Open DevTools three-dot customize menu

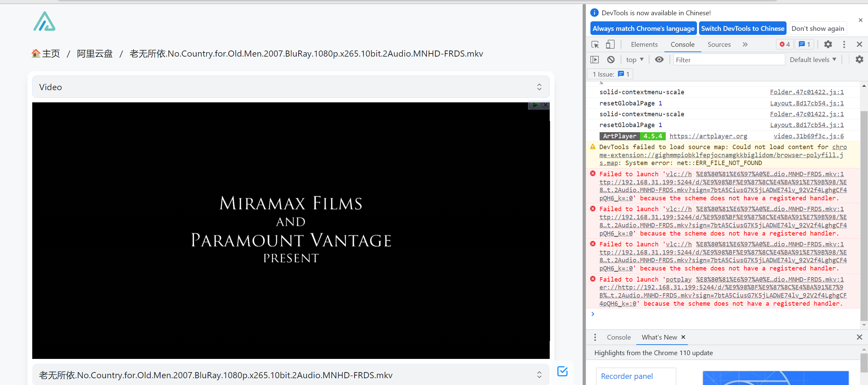(844, 44)
